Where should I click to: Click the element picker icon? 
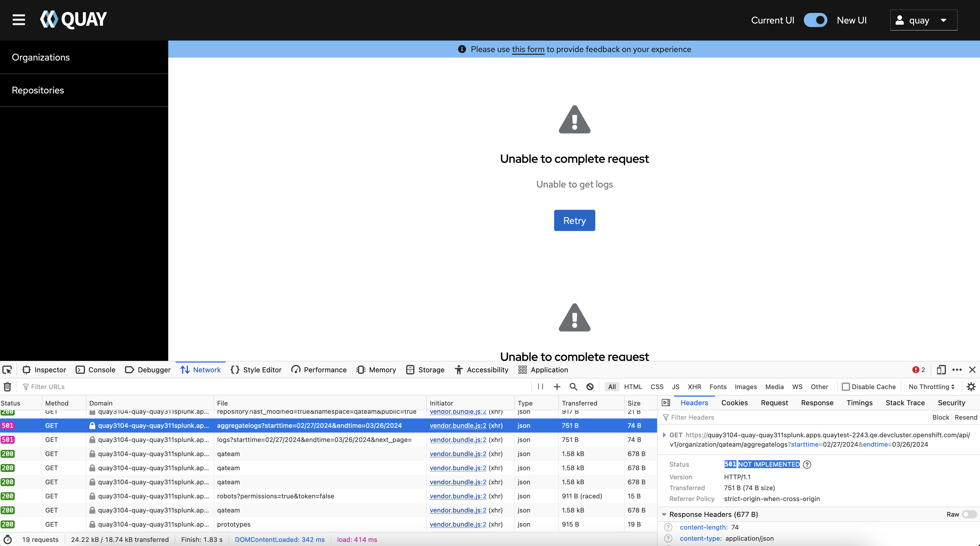point(7,370)
